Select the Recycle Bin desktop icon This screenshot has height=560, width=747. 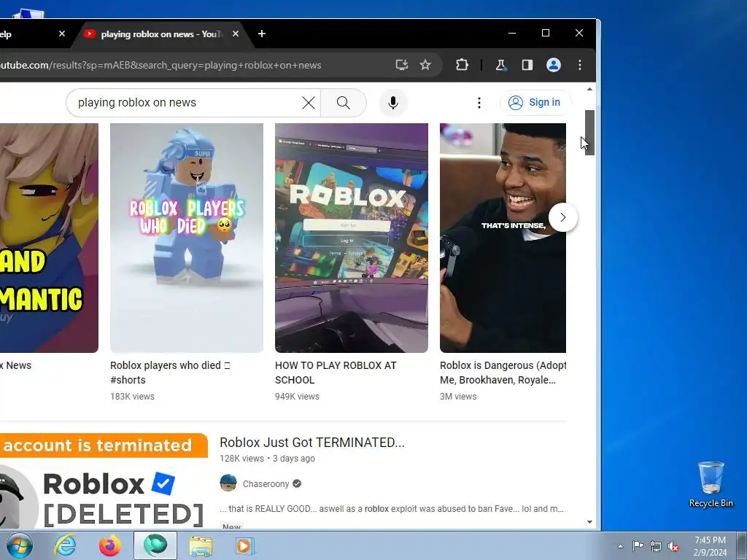point(711,484)
